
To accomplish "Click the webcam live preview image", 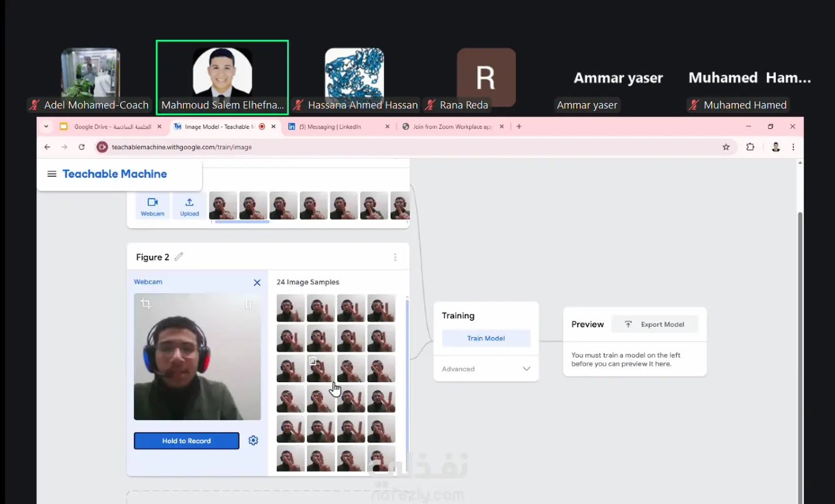I will [x=197, y=356].
